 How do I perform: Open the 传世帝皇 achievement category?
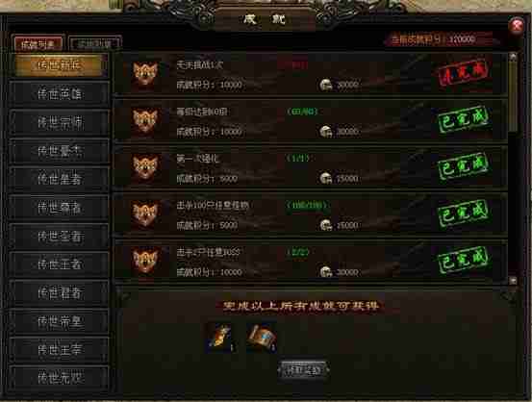pos(60,321)
